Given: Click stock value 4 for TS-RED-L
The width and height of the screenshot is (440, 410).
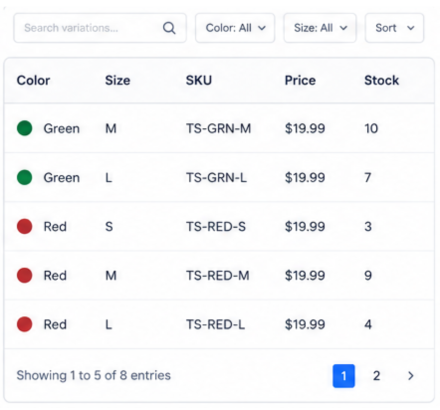Looking at the screenshot, I should tap(368, 324).
